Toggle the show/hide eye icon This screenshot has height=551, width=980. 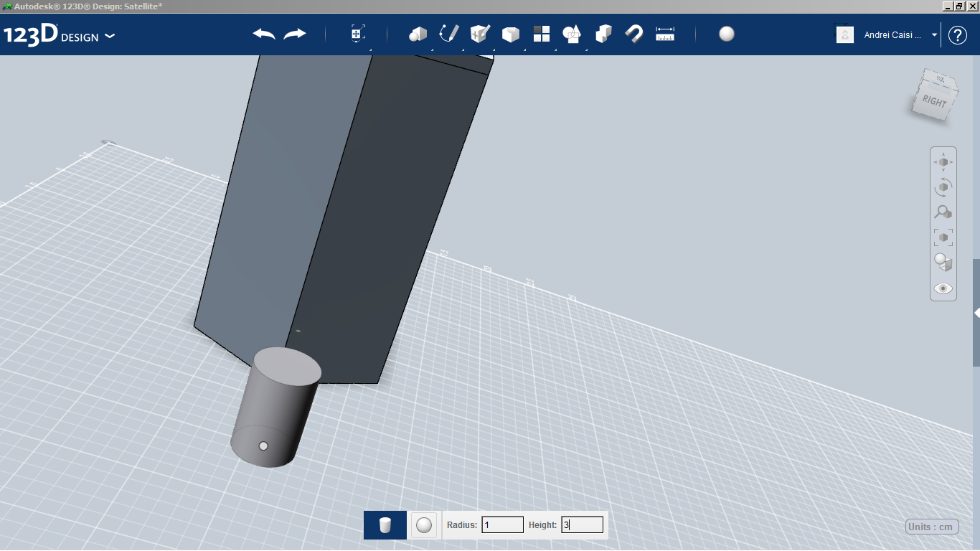tap(943, 288)
